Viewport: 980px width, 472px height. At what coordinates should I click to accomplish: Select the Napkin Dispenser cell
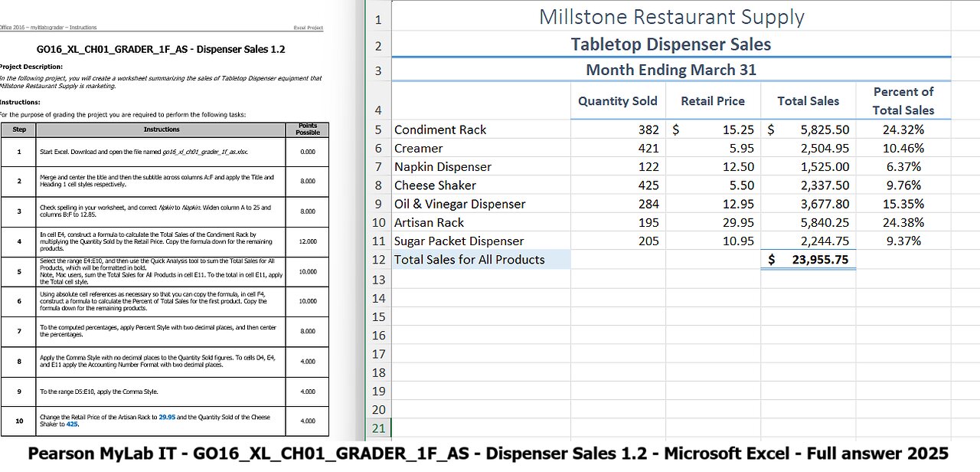tap(481, 166)
